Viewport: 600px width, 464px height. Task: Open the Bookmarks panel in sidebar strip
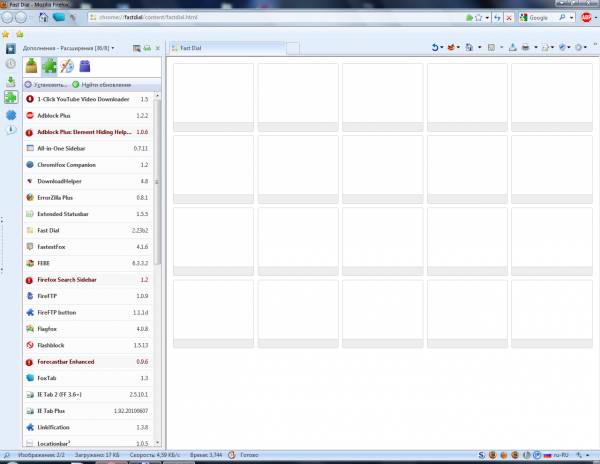(10, 49)
